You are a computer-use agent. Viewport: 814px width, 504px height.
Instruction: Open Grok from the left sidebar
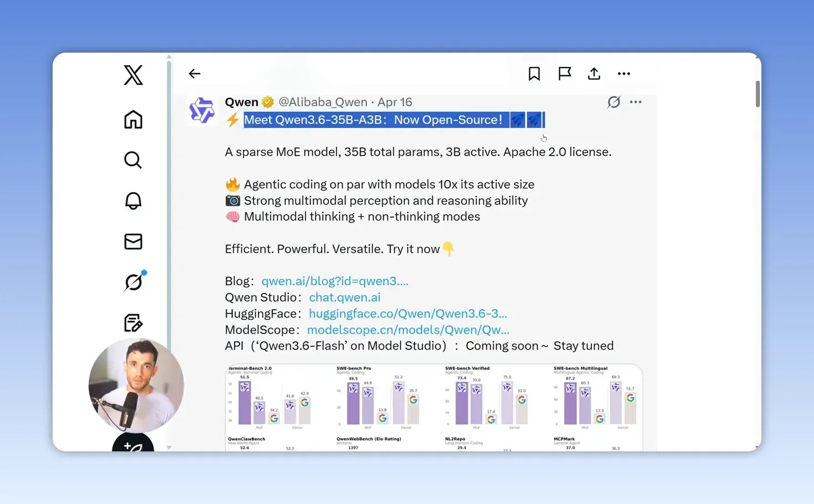(133, 282)
